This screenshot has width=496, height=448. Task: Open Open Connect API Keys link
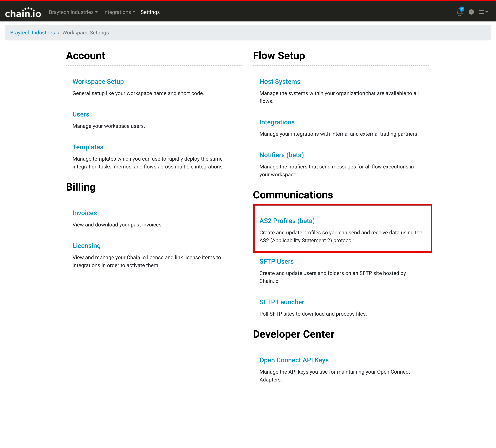[x=294, y=360]
